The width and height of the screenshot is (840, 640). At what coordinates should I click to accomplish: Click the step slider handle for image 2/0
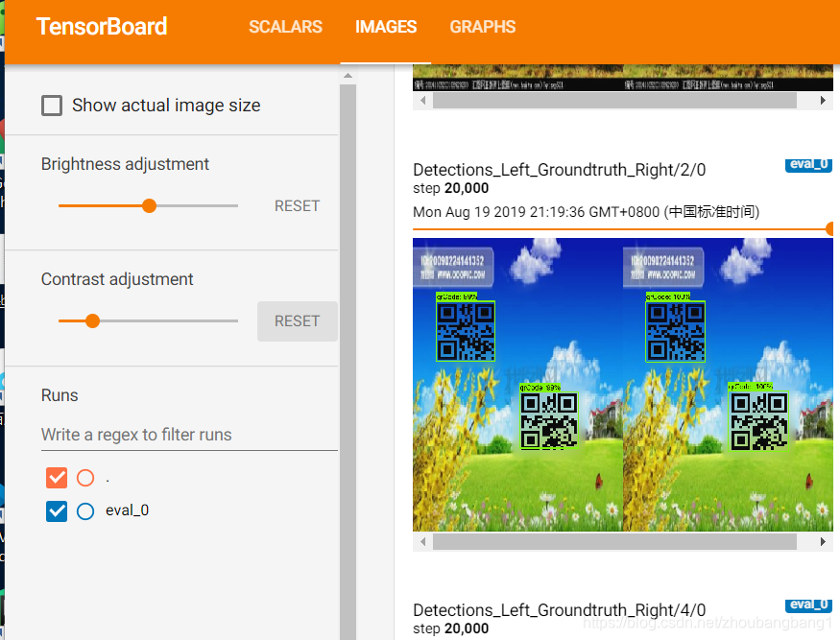[x=831, y=229]
